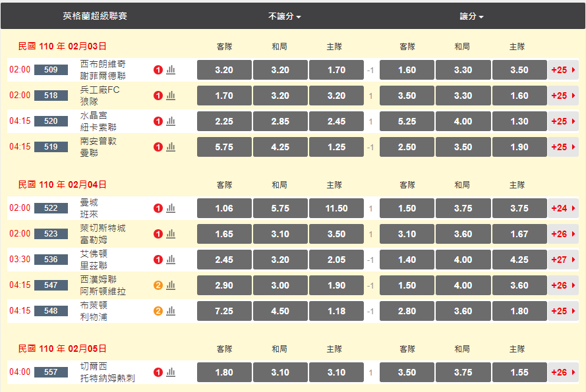Pick handicap home odds 4.25 for match 536
This screenshot has width=586, height=392.
pyautogui.click(x=519, y=260)
